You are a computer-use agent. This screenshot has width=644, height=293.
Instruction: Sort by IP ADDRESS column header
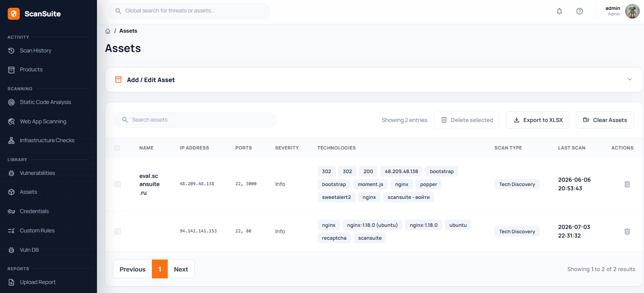[194, 148]
